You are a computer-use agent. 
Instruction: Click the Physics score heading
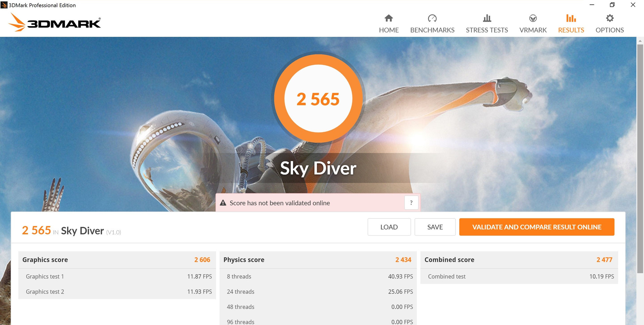(x=244, y=260)
